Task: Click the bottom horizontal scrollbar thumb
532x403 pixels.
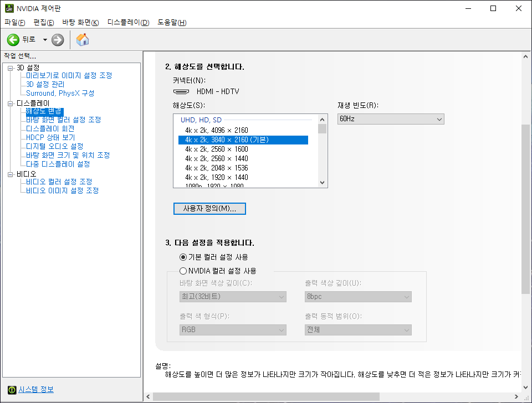Action: [x=266, y=396]
